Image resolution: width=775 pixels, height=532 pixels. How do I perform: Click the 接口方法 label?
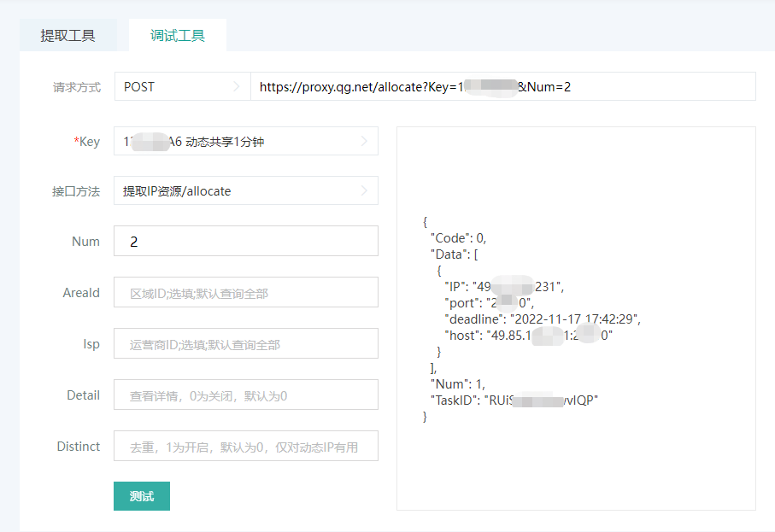point(76,191)
